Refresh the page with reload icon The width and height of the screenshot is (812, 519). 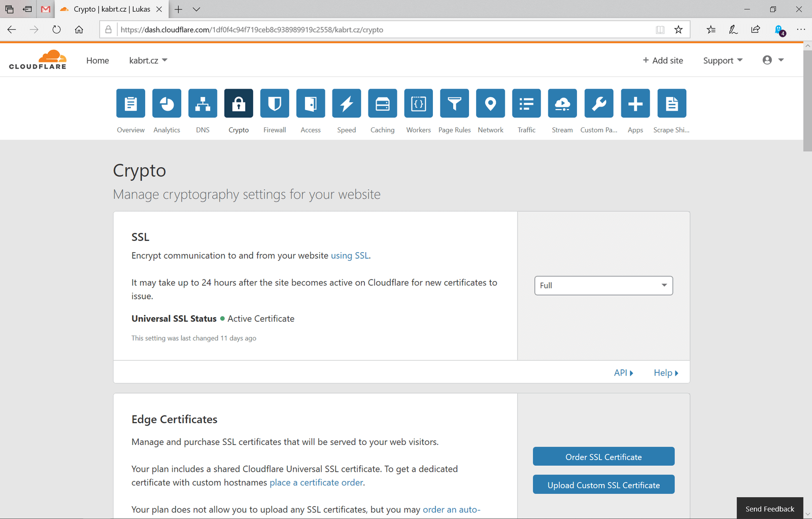click(56, 29)
